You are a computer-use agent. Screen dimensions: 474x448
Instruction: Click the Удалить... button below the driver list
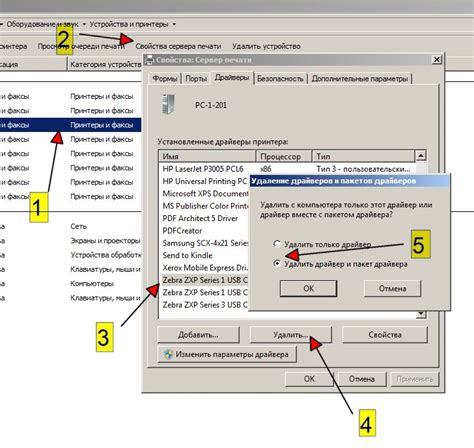pyautogui.click(x=291, y=335)
